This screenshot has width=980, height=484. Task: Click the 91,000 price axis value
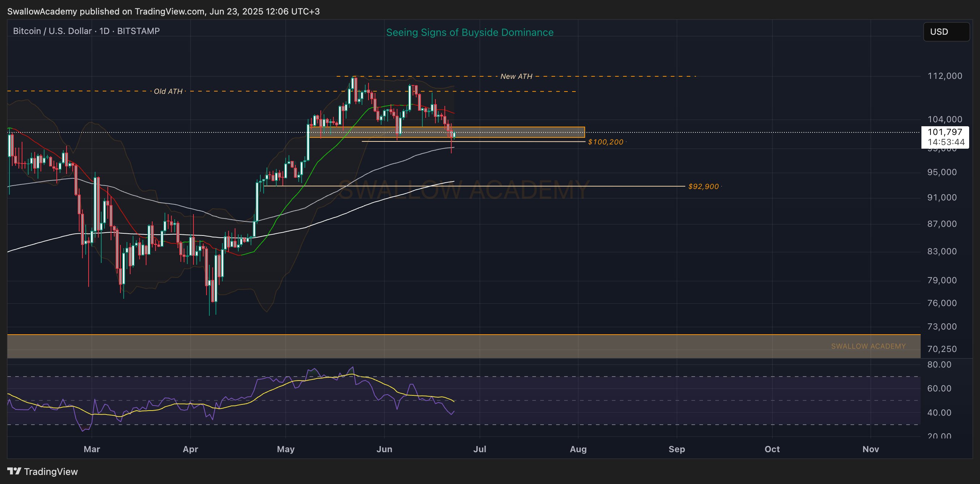pos(942,197)
